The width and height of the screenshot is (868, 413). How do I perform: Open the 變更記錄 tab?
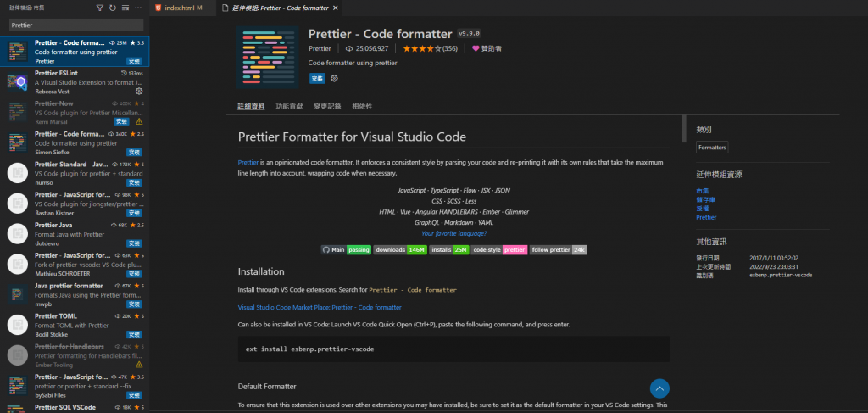326,107
